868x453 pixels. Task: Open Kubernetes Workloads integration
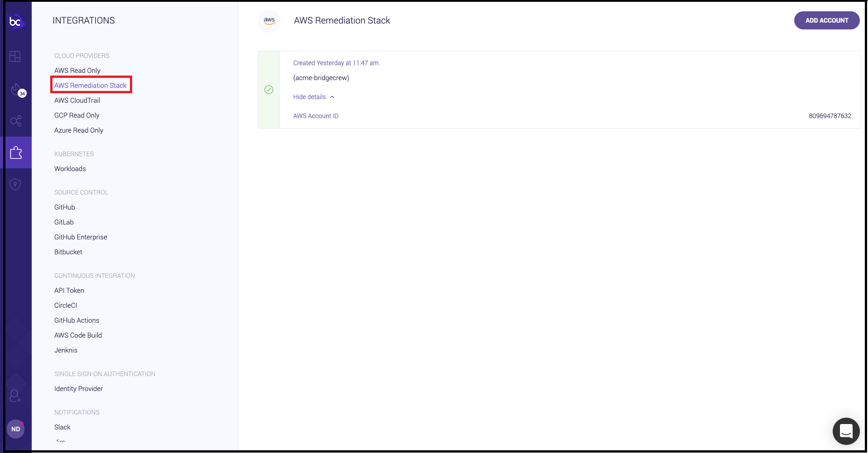click(x=70, y=169)
